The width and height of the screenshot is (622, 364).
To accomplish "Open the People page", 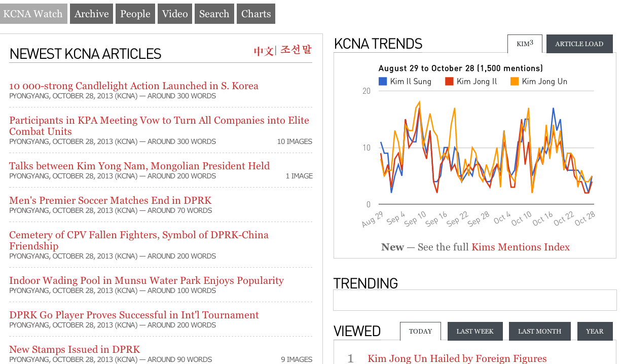I will coord(135,14).
